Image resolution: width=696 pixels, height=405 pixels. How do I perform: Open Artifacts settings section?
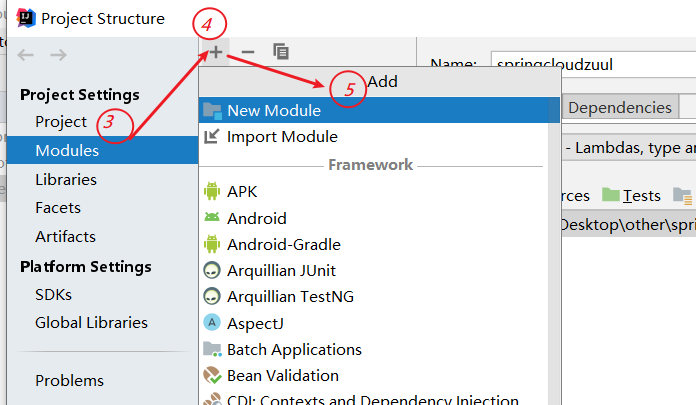pos(65,237)
